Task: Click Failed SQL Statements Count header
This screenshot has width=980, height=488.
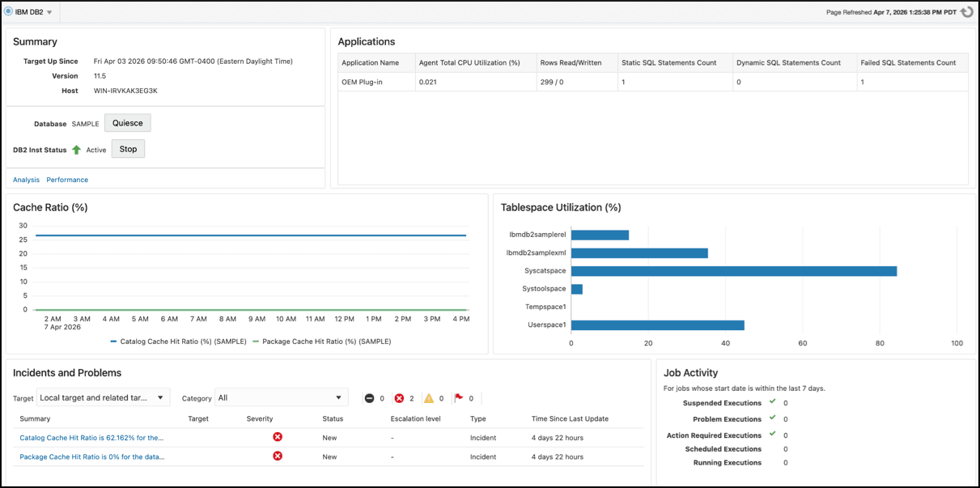Action: point(912,62)
